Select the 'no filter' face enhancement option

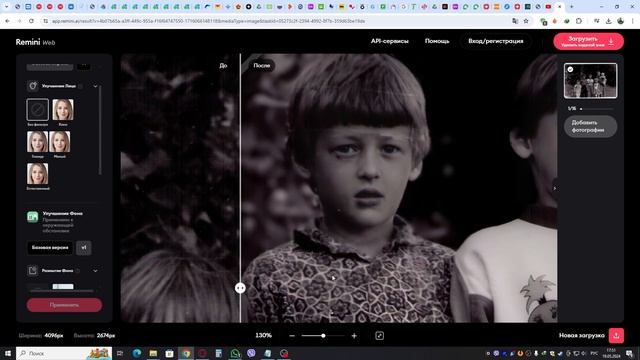pyautogui.click(x=38, y=109)
